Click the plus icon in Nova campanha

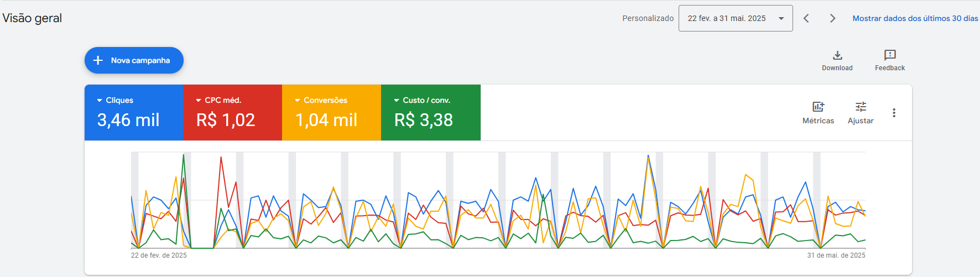98,60
